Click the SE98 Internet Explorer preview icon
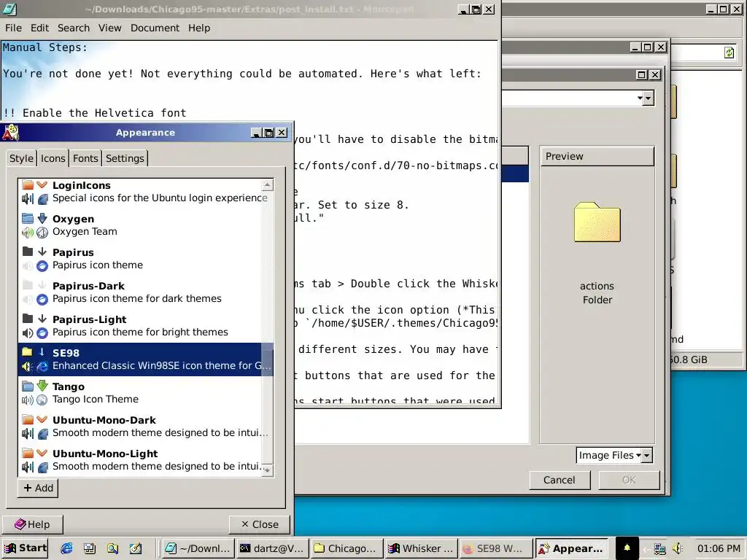This screenshot has width=747, height=560. tap(42, 366)
